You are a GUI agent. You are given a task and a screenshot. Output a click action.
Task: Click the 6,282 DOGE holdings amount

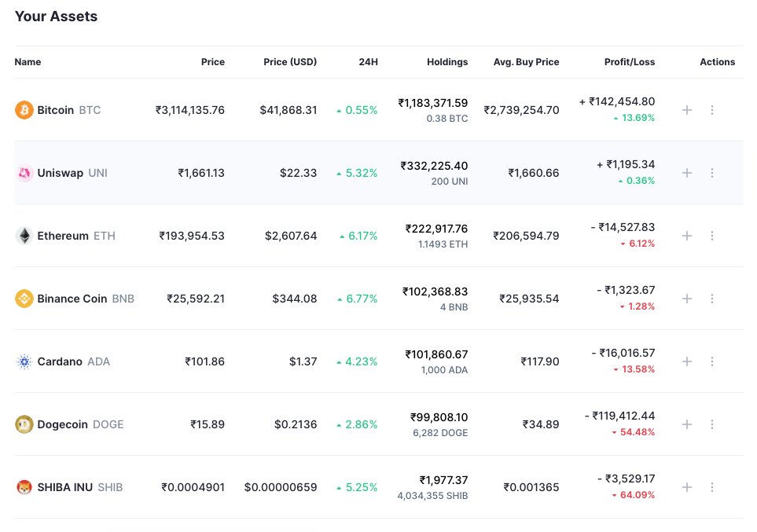click(440, 432)
